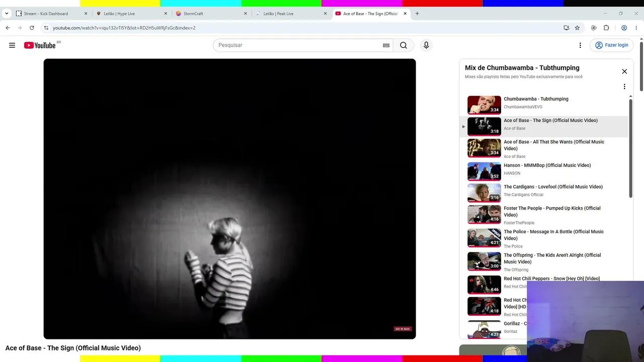
Task: Close the Mix de Chumbawamba playlist panel
Action: pyautogui.click(x=624, y=71)
